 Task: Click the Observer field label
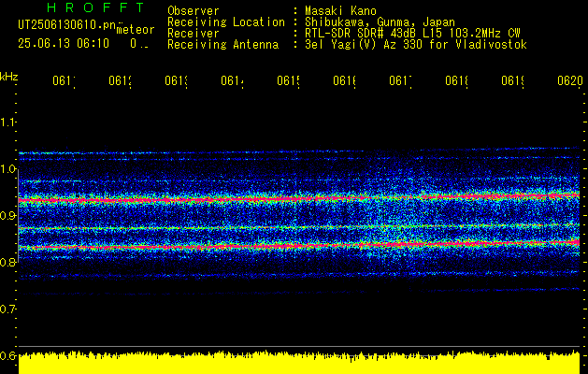coord(194,11)
